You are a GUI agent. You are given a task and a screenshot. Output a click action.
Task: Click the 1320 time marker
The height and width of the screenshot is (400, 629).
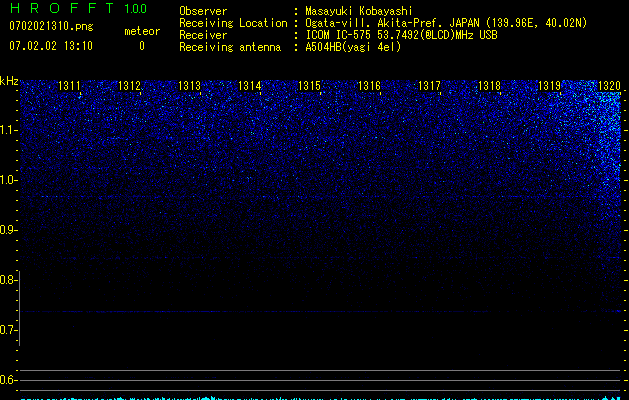tap(609, 86)
